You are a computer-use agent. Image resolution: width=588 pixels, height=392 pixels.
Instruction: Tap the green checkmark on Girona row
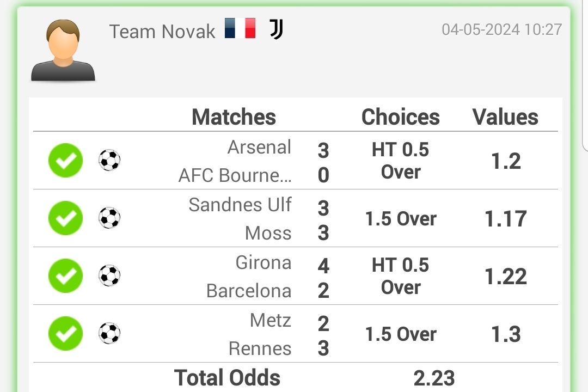click(66, 275)
